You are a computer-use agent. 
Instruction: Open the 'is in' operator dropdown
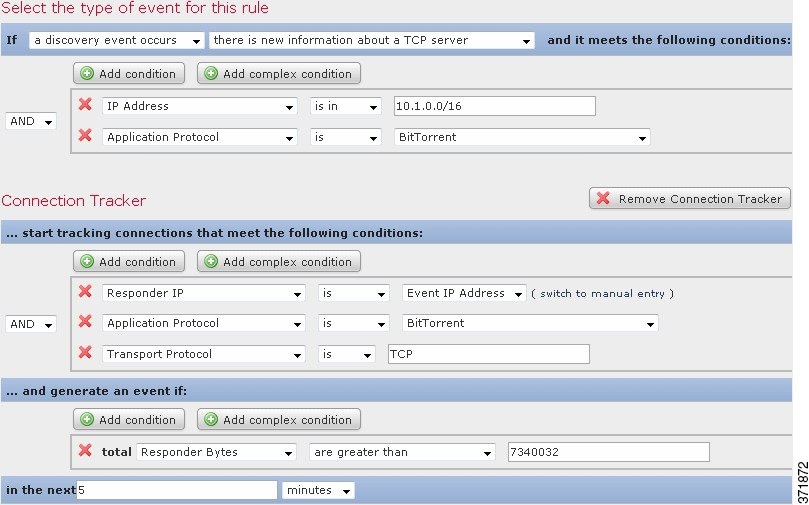(346, 106)
